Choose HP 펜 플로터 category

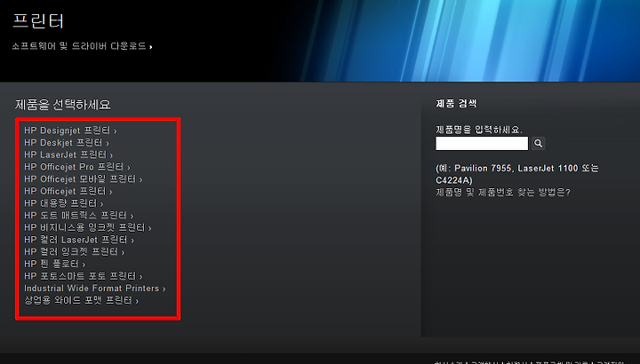(55, 264)
